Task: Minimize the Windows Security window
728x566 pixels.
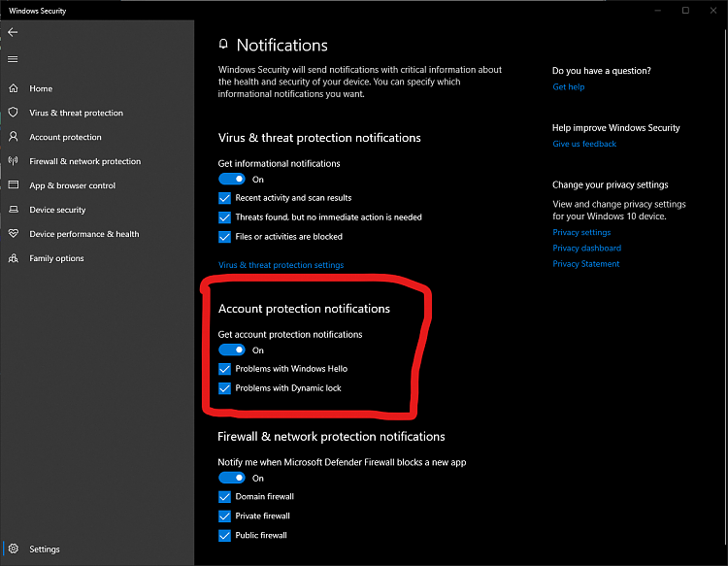Action: 657,11
